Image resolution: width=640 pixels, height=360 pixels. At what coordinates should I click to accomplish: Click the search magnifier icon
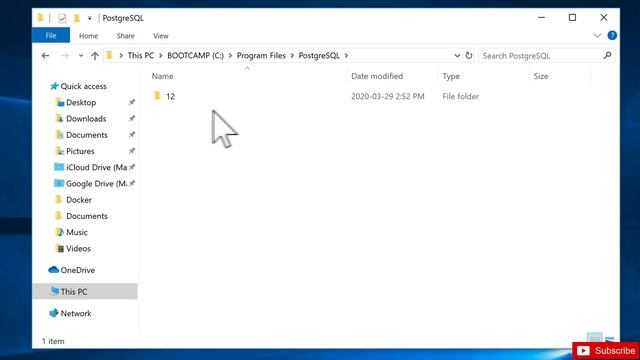pyautogui.click(x=607, y=56)
